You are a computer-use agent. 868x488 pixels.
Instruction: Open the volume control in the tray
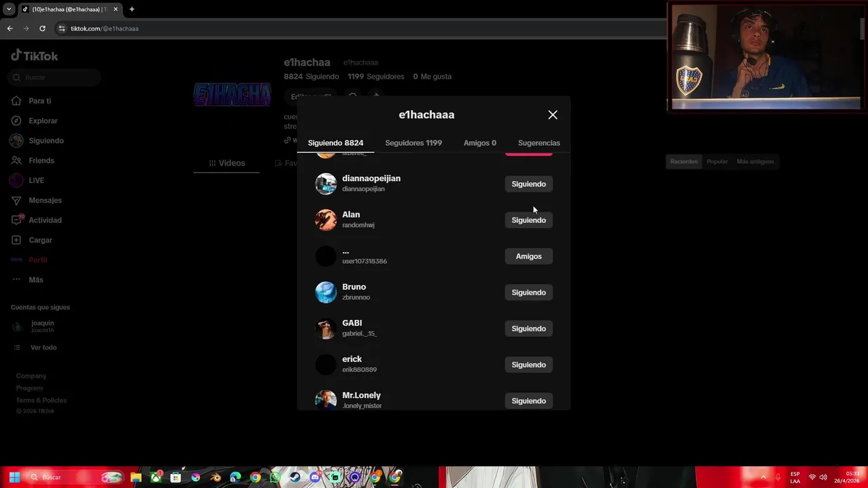coord(825,477)
